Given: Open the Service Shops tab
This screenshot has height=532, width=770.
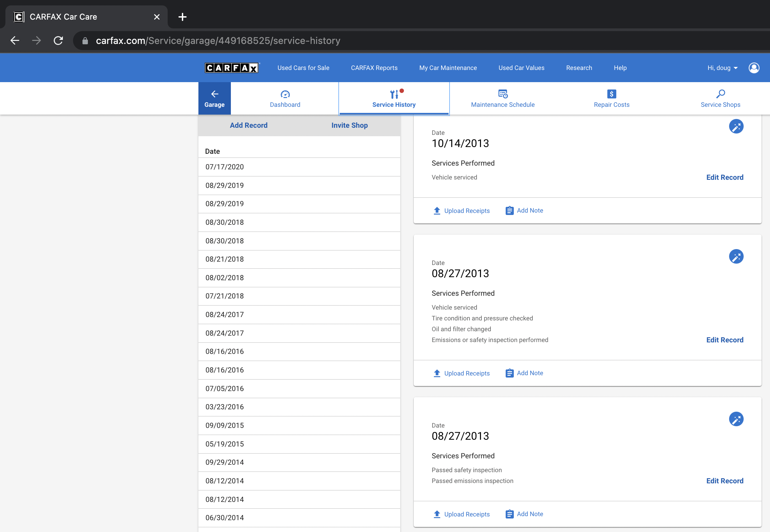Looking at the screenshot, I should coord(721,98).
